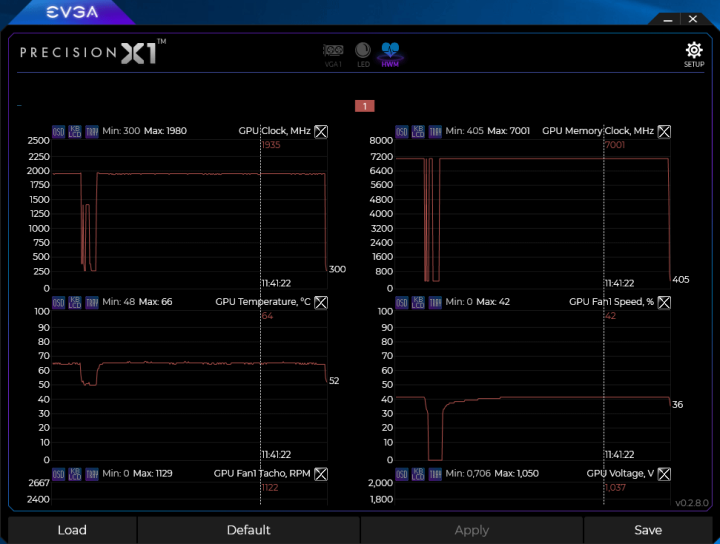This screenshot has width=720, height=544.
Task: Minimize the Precision X1 window
Action: click(668, 20)
